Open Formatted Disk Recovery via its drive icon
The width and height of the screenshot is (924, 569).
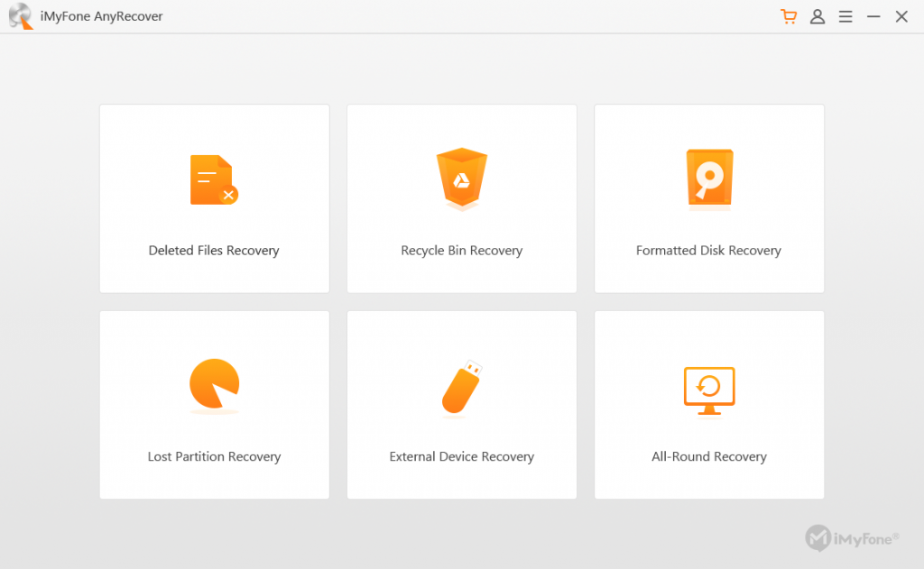[x=708, y=178]
